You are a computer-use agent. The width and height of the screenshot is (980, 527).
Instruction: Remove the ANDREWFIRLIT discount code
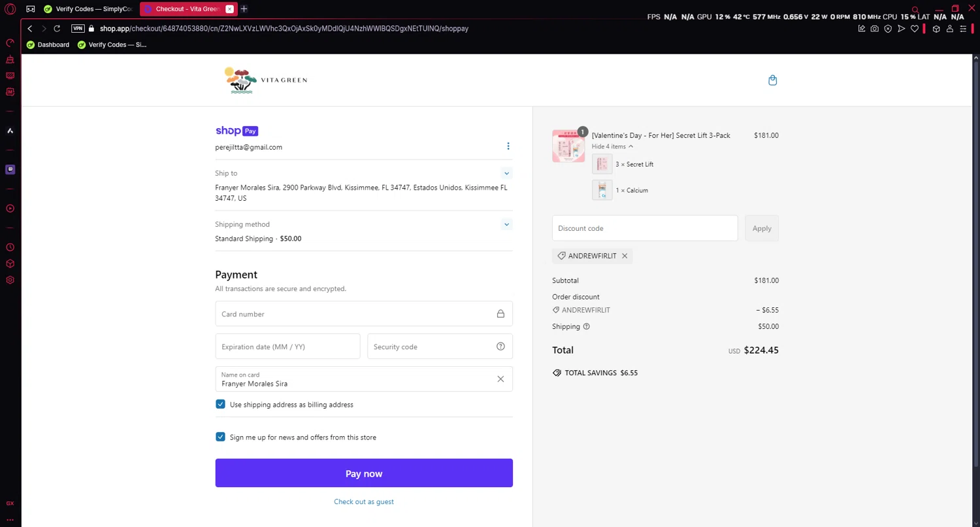tap(625, 256)
